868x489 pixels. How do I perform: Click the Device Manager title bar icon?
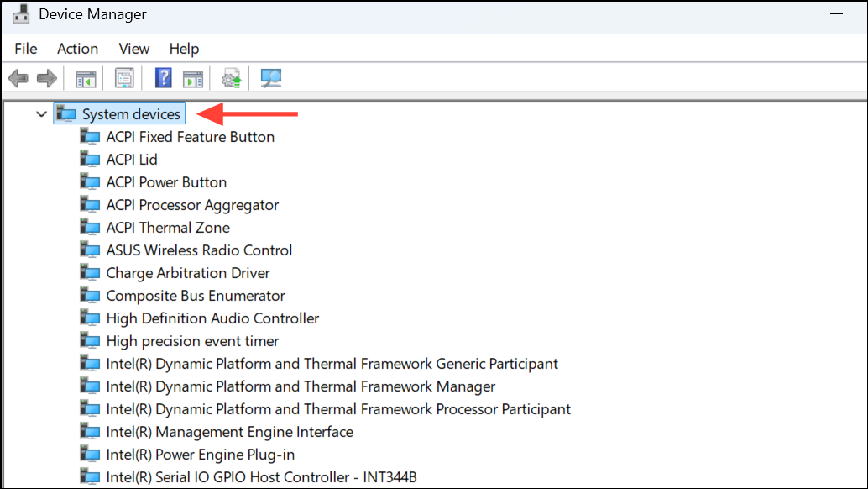tap(21, 13)
